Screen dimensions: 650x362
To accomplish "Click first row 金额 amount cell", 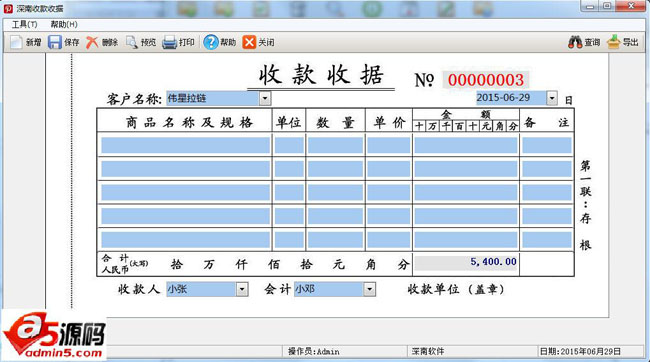I will coord(466,146).
